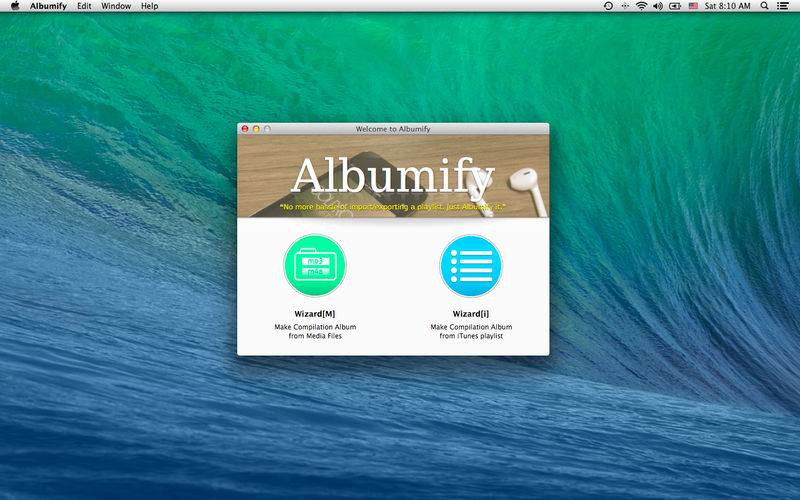
Task: Minimize the Welcome to Albumify window
Action: (x=256, y=129)
